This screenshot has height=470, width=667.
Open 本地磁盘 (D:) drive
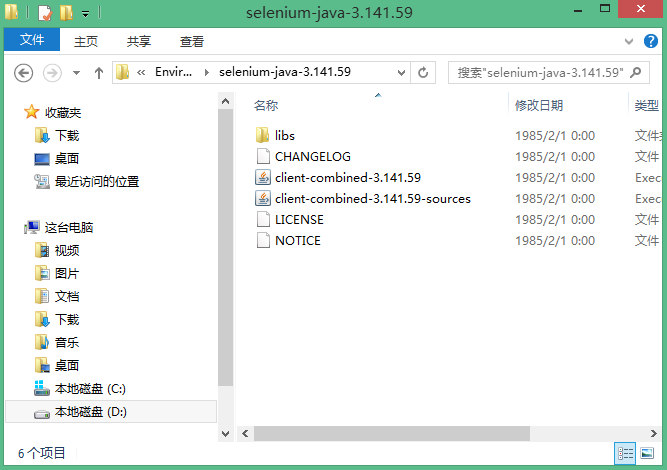(90, 411)
